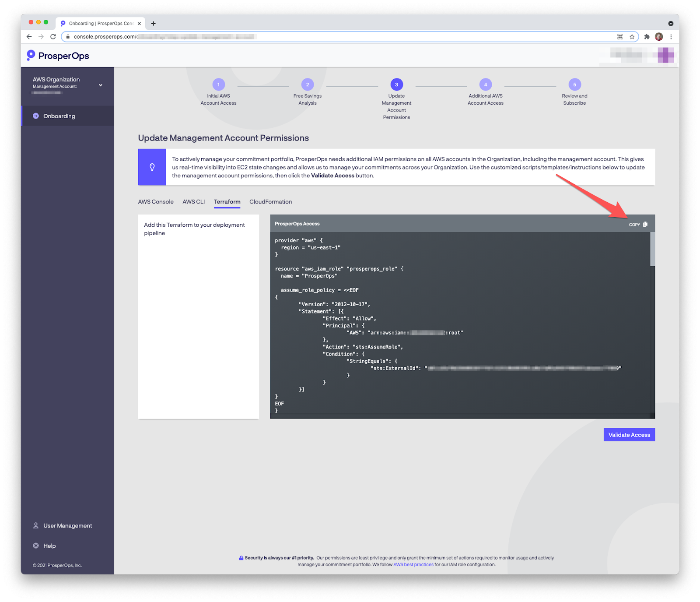This screenshot has height=602, width=700.
Task: Click the 'ProsperOps Access' code panel title
Action: pos(297,224)
